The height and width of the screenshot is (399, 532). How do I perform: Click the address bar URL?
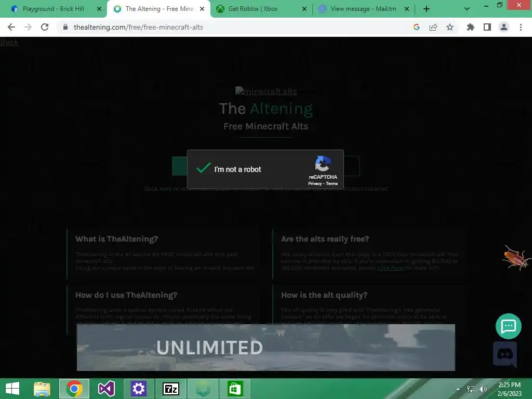click(138, 27)
